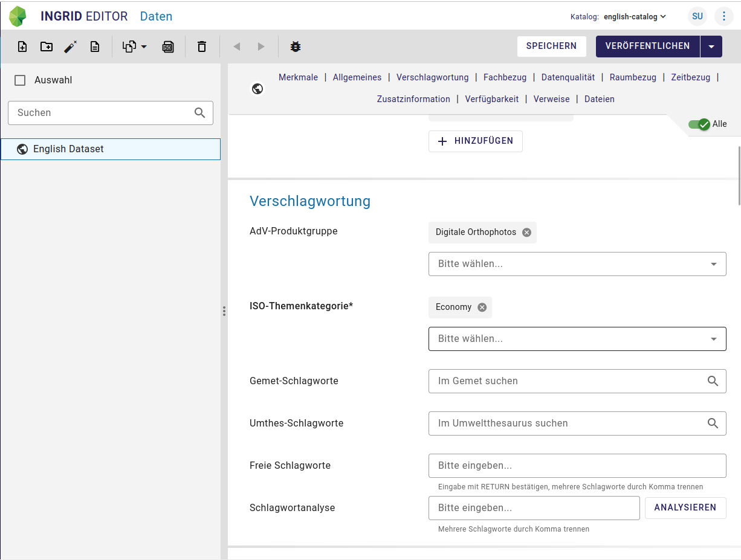Delete the dataset with the trash icon

[201, 46]
